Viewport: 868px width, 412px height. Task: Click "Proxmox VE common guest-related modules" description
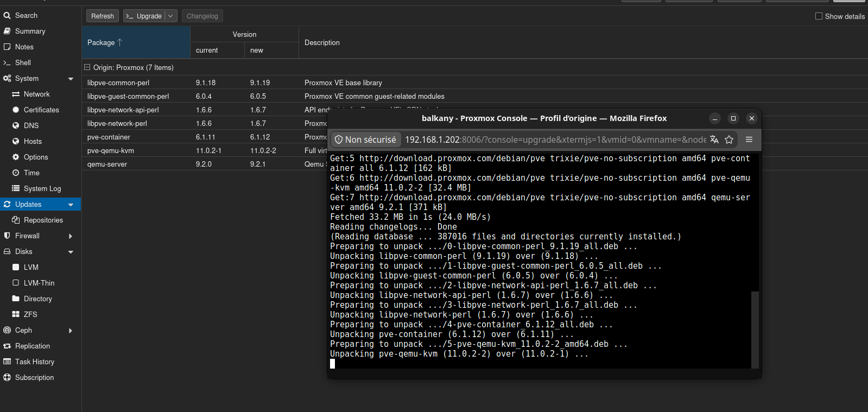375,97
